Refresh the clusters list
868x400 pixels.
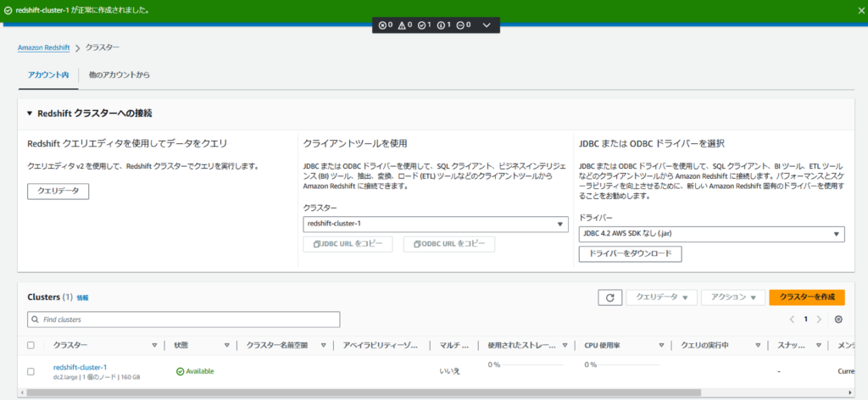coord(610,297)
